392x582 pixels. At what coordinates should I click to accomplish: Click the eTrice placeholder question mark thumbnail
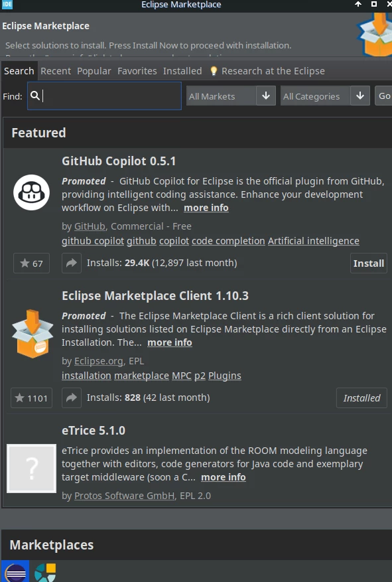(x=32, y=469)
